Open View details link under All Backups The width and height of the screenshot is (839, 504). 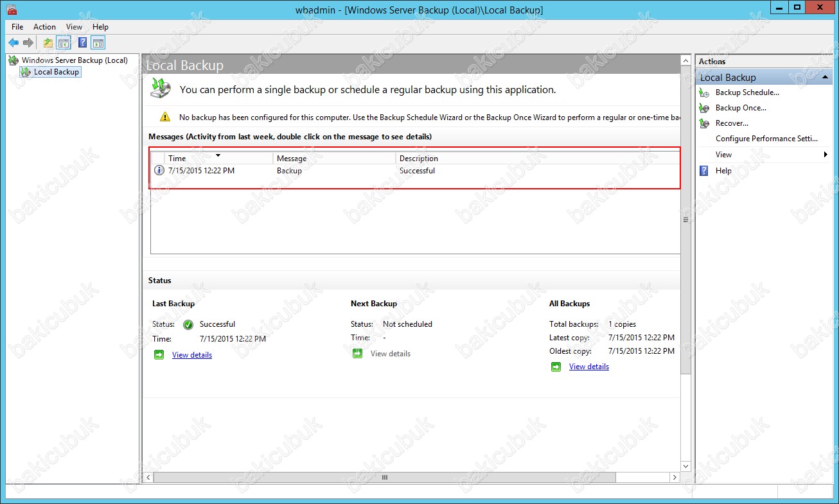[589, 367]
